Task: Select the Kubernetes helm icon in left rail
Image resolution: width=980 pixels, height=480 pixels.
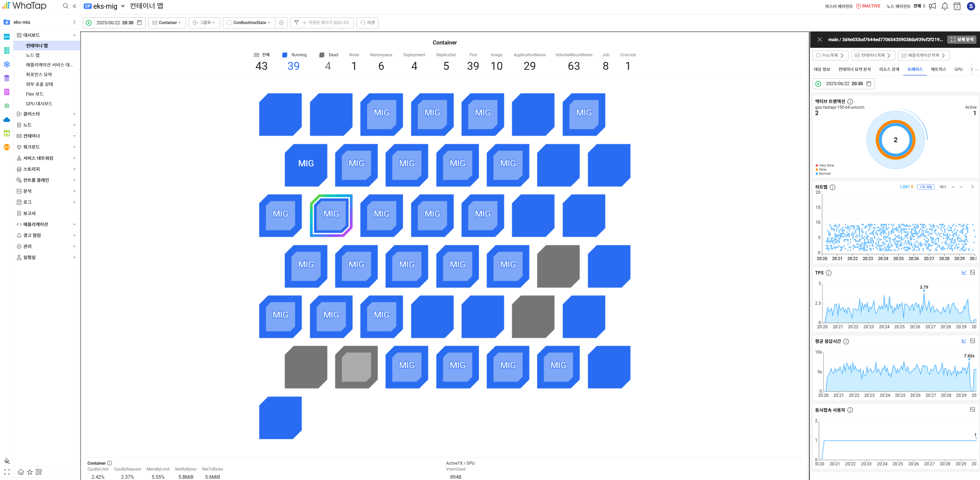Action: (x=6, y=64)
